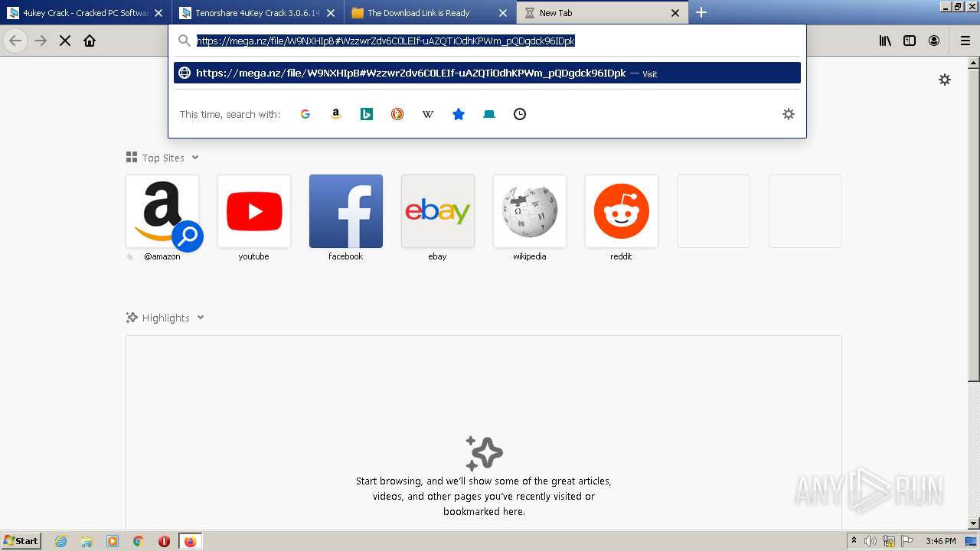The height and width of the screenshot is (551, 980).
Task: Stop loading the page
Action: pos(65,41)
